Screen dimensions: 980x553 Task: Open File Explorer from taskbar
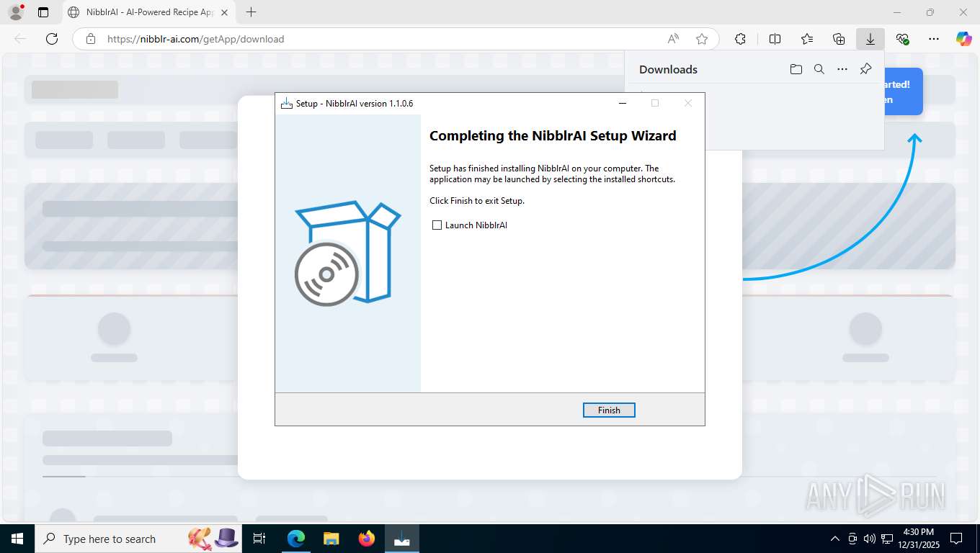(331, 539)
